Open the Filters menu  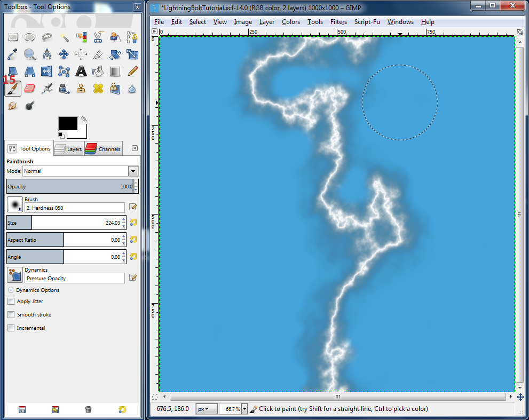[339, 22]
